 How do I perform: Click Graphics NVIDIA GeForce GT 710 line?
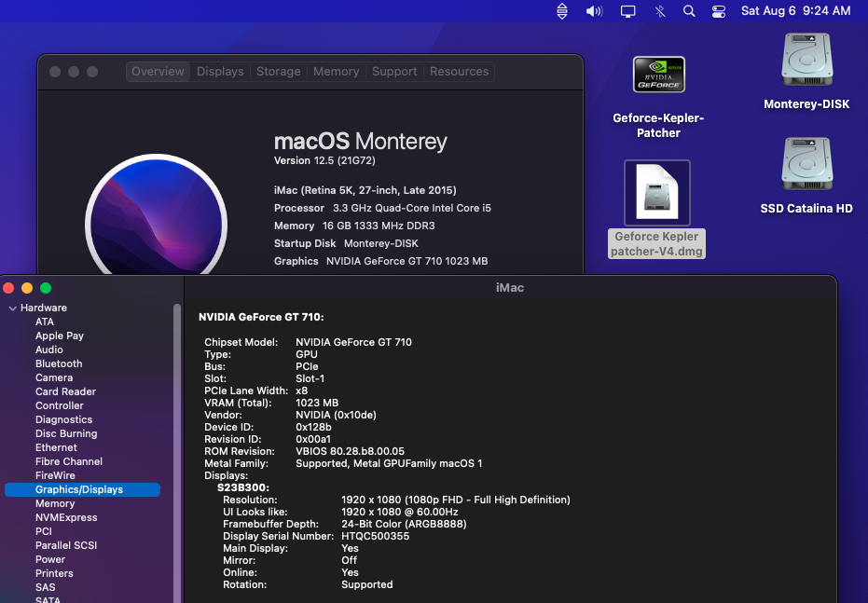click(x=380, y=261)
